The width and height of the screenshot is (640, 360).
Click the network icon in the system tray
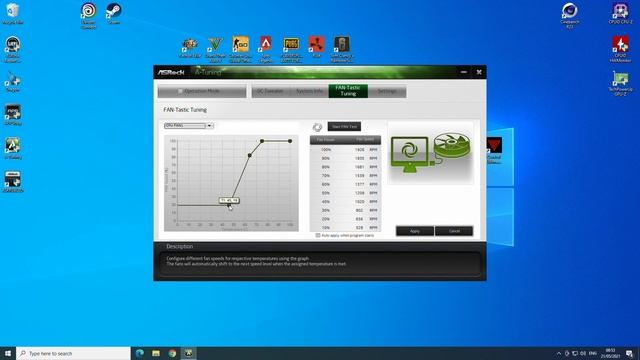[575, 353]
